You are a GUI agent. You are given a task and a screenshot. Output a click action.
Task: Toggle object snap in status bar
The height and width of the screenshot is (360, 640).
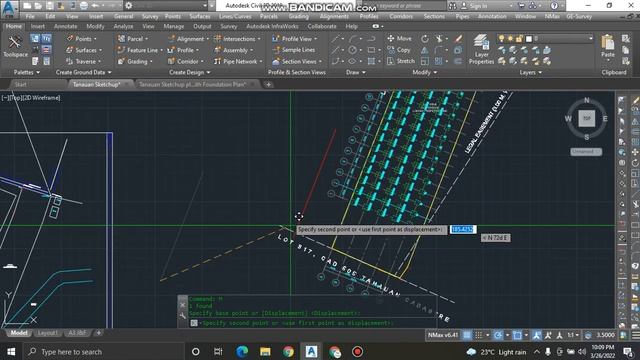pyautogui.click(x=517, y=335)
